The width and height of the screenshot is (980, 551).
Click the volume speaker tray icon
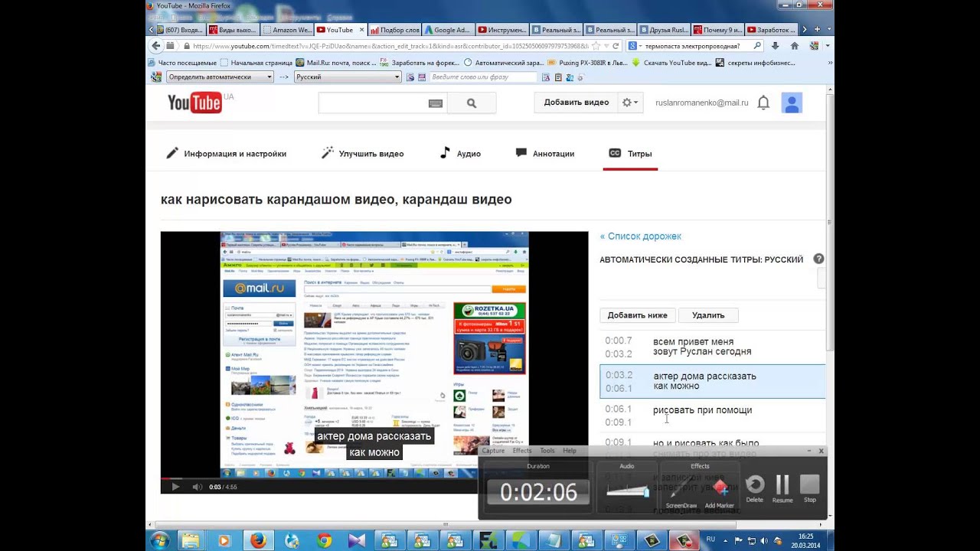point(763,541)
